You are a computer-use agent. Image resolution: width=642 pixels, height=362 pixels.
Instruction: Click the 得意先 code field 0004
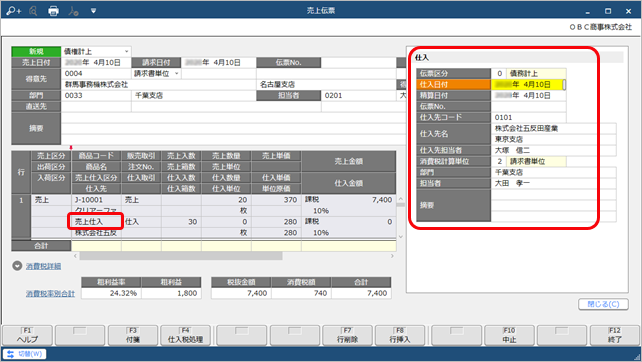96,73
